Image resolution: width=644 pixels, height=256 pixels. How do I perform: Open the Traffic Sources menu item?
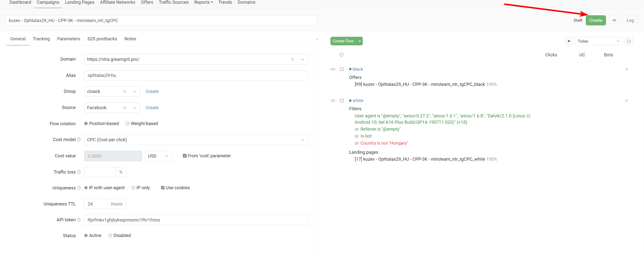coord(173,2)
